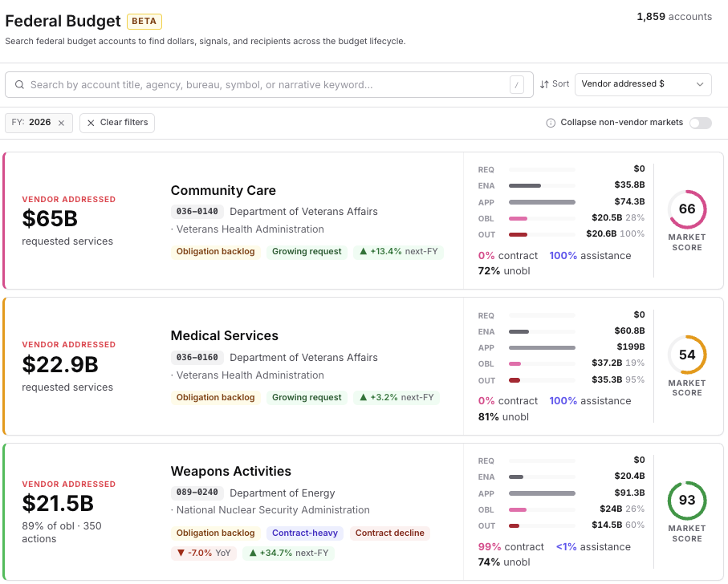Click the $22.9B vendor addressed amount
This screenshot has height=584, width=728.
(x=60, y=364)
